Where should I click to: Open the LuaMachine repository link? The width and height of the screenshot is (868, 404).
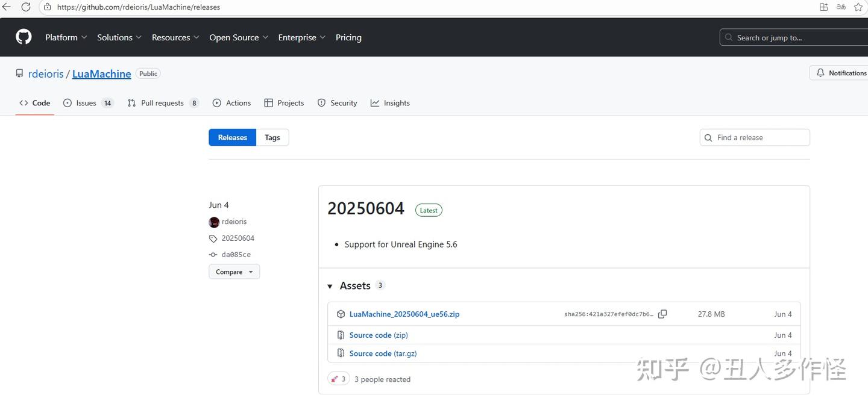[x=102, y=73]
